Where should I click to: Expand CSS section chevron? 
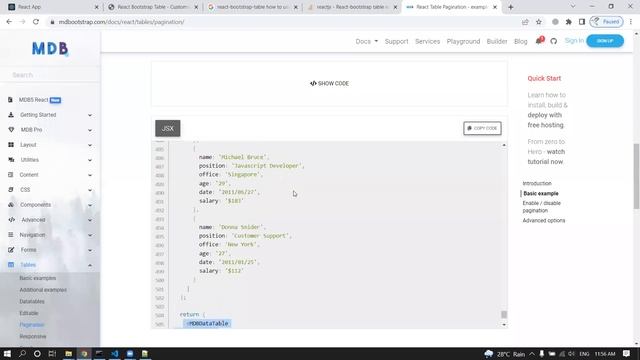point(90,190)
